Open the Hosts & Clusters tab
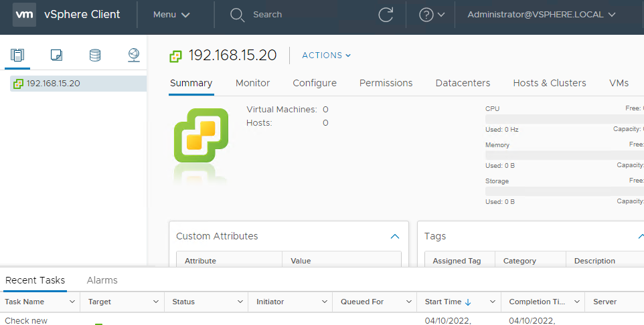Image resolution: width=644 pixels, height=325 pixels. pyautogui.click(x=550, y=83)
